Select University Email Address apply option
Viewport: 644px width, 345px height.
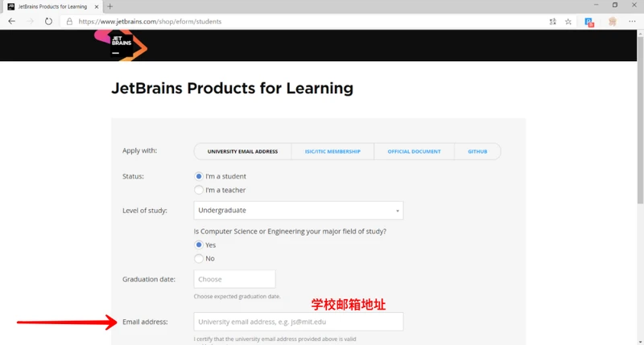click(242, 151)
